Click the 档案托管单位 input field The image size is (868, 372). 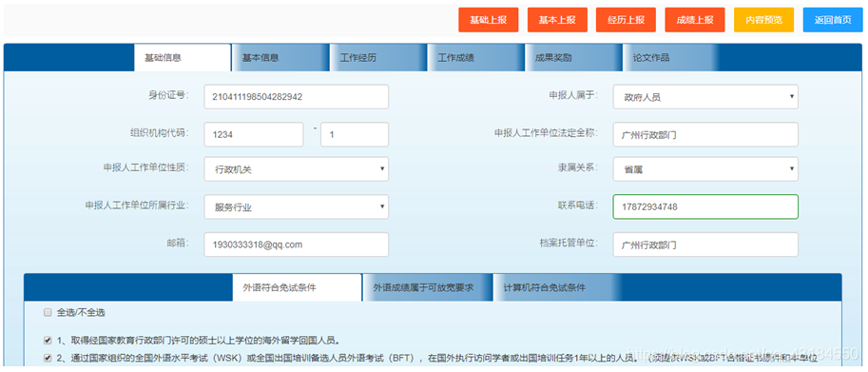tap(705, 245)
